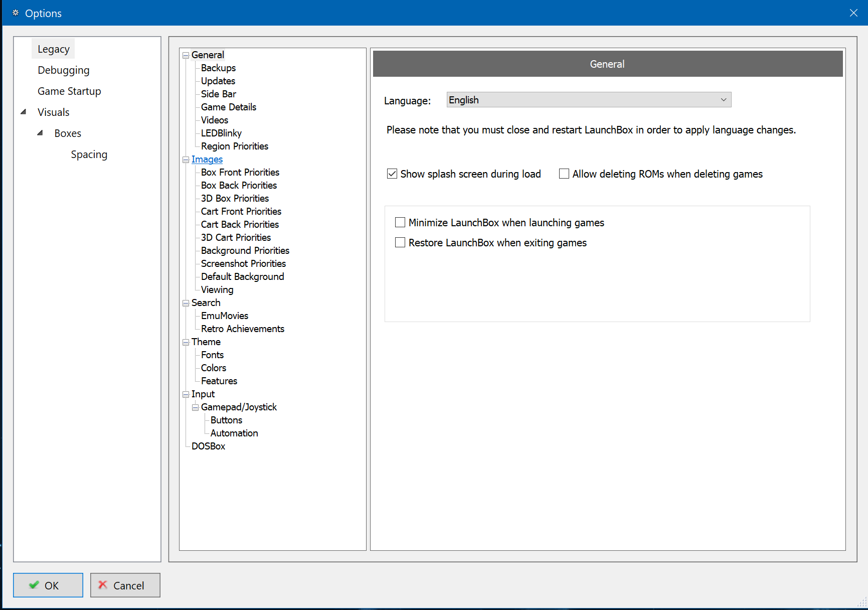Check Restore LaunchBox when exiting games
The image size is (868, 610).
pyautogui.click(x=400, y=243)
